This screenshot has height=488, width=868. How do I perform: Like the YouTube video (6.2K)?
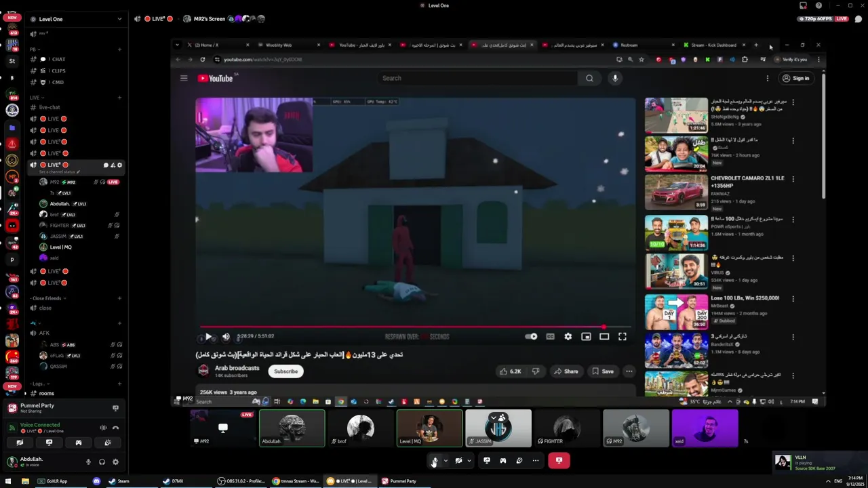tap(511, 371)
